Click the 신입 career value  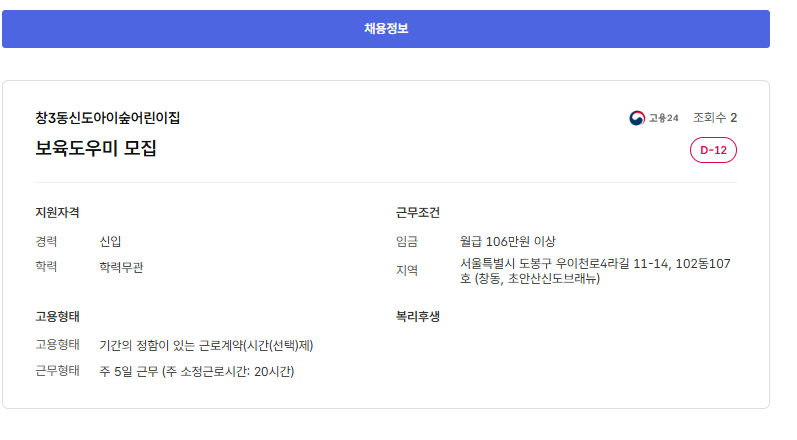tap(110, 241)
